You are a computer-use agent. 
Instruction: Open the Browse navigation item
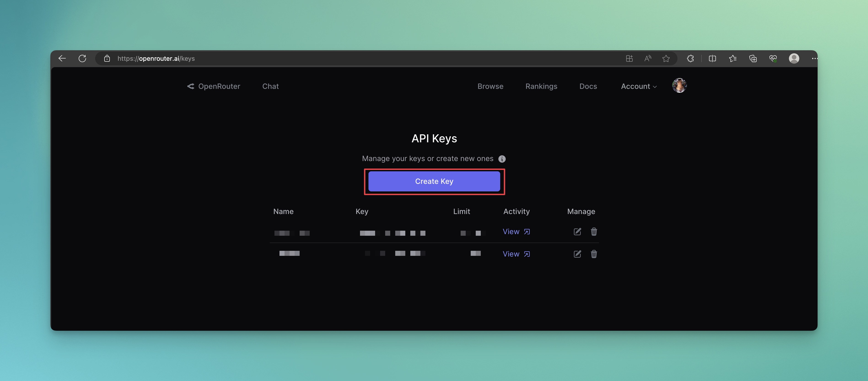(x=490, y=87)
